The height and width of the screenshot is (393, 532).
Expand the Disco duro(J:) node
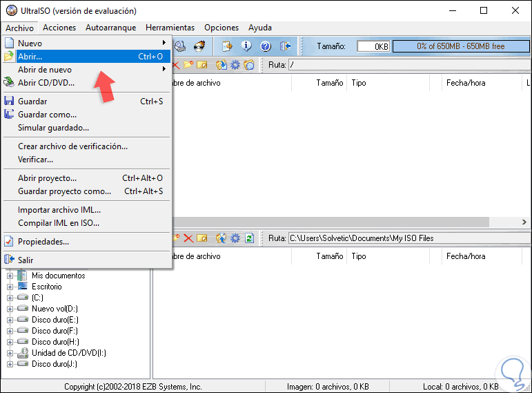[x=10, y=364]
